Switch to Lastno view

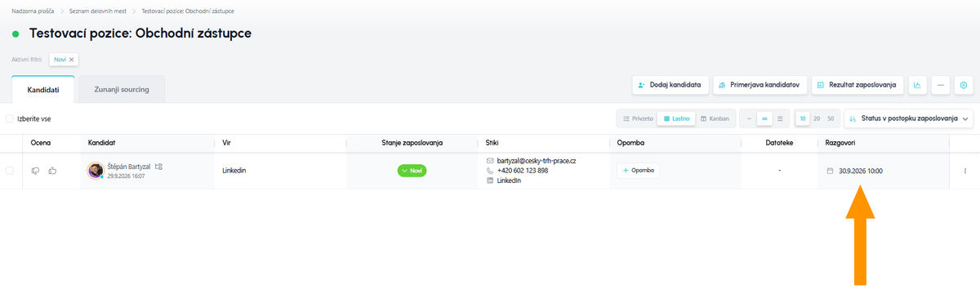click(x=676, y=118)
